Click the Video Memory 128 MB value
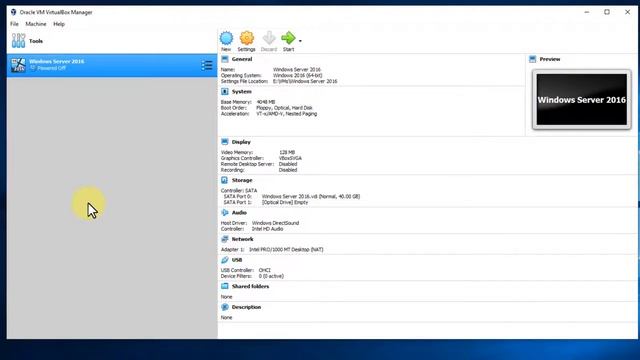 (x=287, y=152)
